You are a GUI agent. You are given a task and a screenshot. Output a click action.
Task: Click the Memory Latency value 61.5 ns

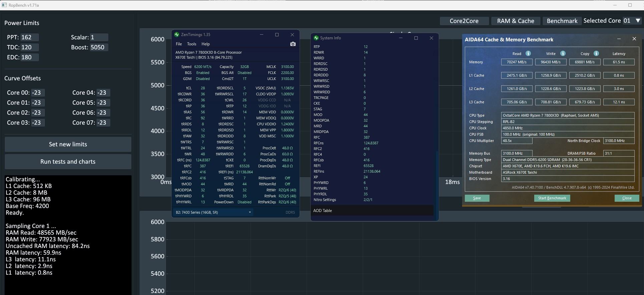tap(619, 62)
